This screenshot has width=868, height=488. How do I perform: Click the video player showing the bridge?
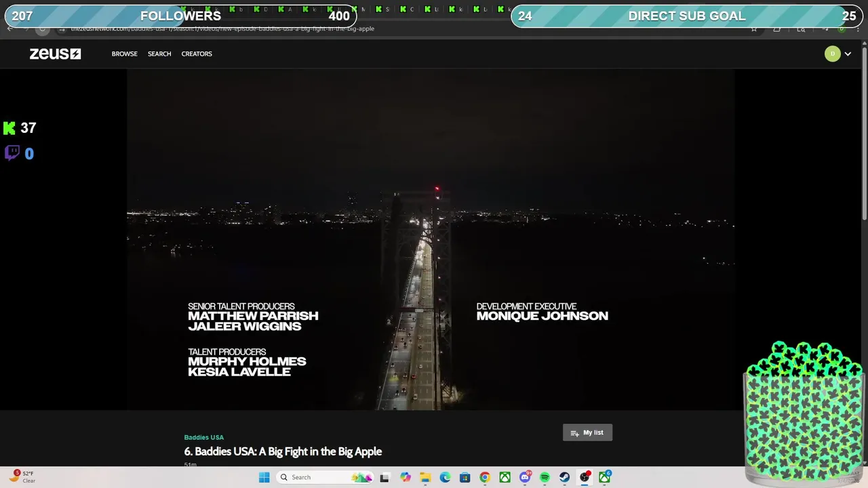[431, 239]
